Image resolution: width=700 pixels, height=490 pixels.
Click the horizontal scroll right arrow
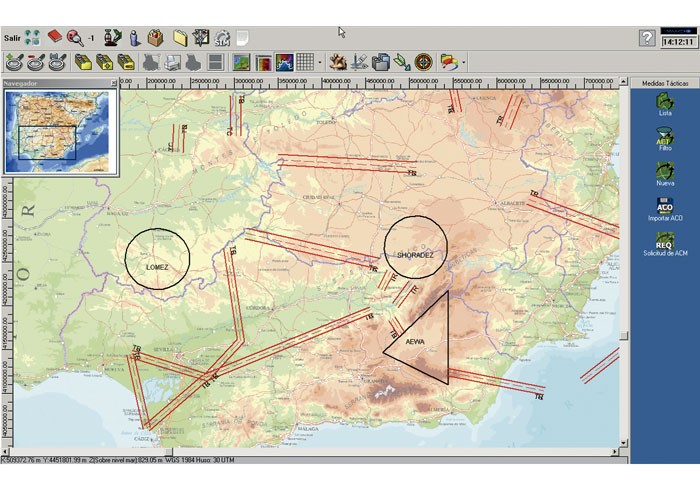pos(615,452)
